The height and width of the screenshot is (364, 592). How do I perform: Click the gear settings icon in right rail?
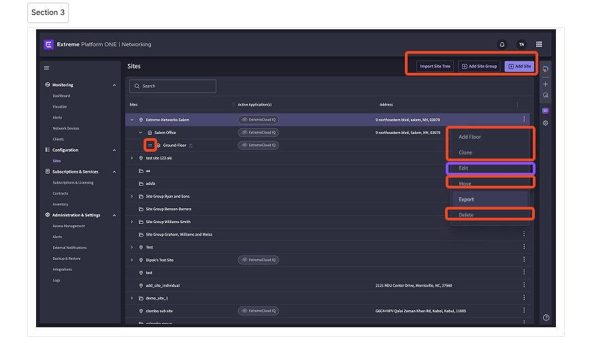click(545, 123)
